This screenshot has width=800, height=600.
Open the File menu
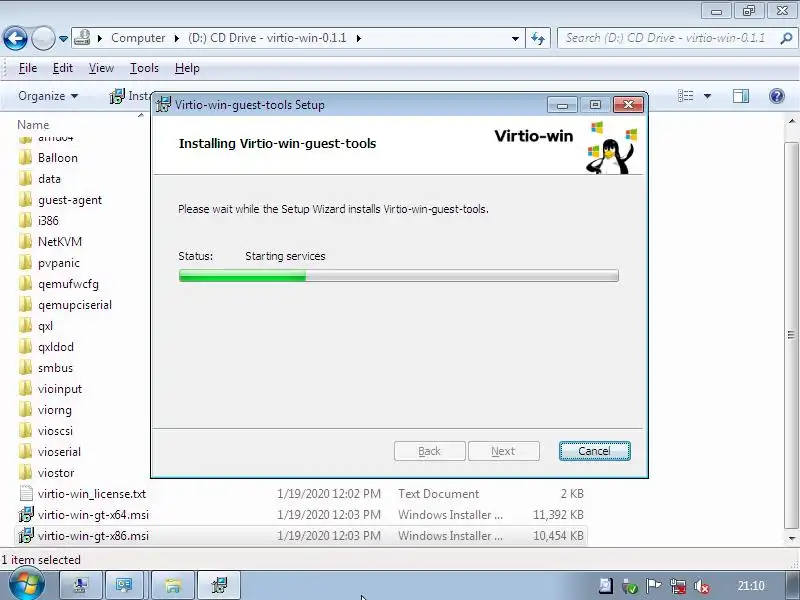(x=28, y=68)
